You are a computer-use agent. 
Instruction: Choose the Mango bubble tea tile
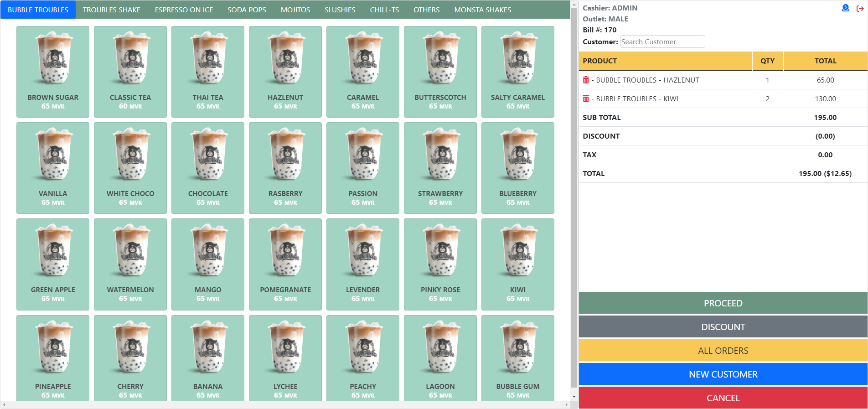(208, 264)
